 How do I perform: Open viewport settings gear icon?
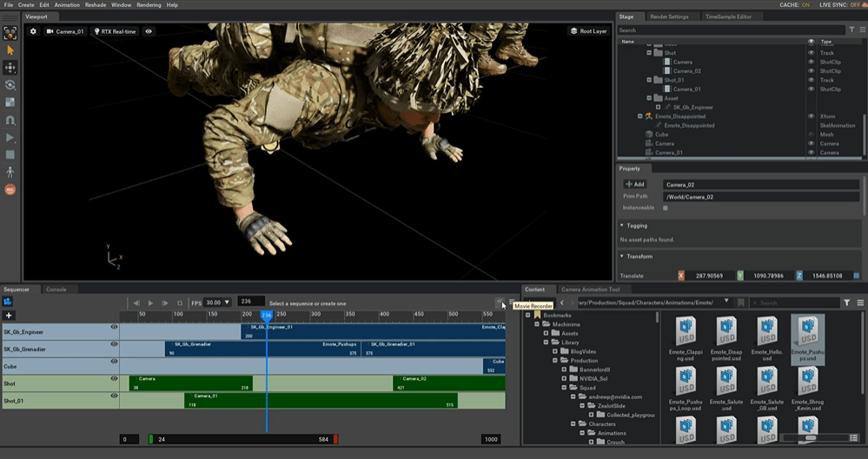34,31
